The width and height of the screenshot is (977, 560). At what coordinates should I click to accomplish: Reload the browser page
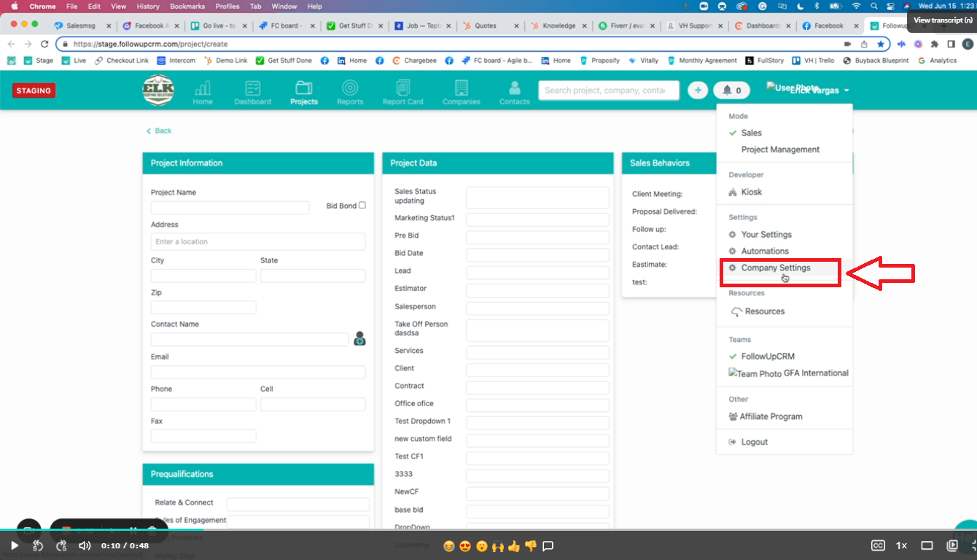coord(44,44)
